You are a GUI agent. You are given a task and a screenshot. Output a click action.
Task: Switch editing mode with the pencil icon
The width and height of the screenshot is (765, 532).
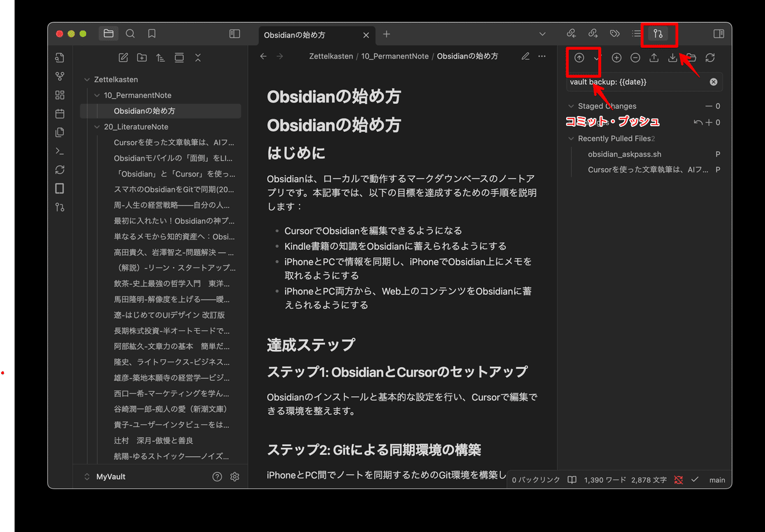[x=525, y=57]
